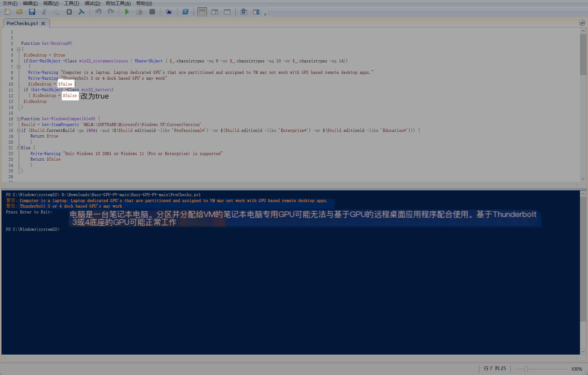Click the New script icon
The image size is (588, 375).
click(x=7, y=12)
